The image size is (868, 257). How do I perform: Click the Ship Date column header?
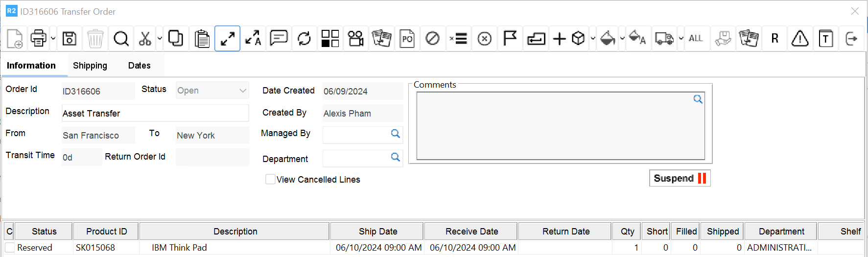(x=377, y=232)
